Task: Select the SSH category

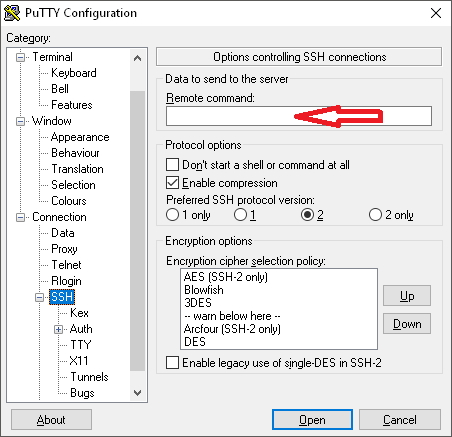Action: click(x=62, y=297)
